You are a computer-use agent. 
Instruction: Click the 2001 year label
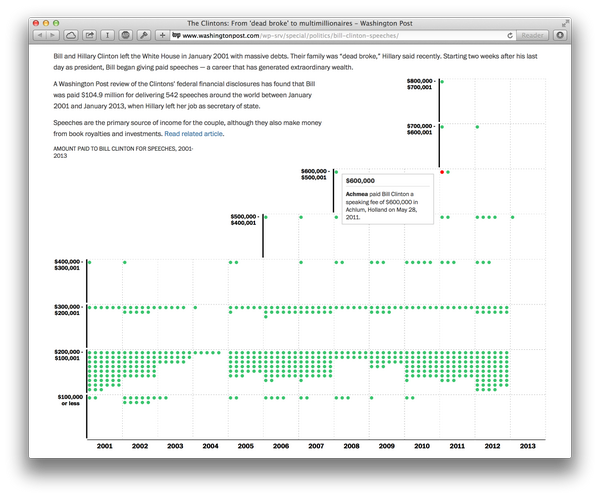[x=104, y=446]
